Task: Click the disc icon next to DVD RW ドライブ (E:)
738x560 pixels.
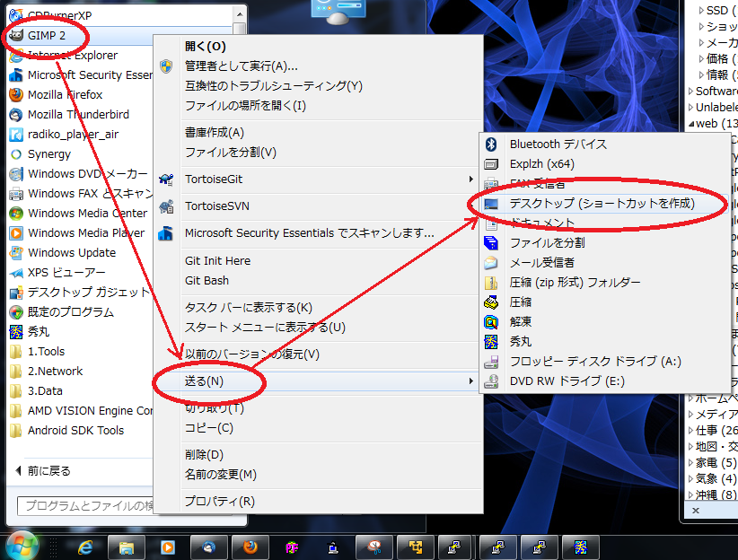Action: coord(491,381)
